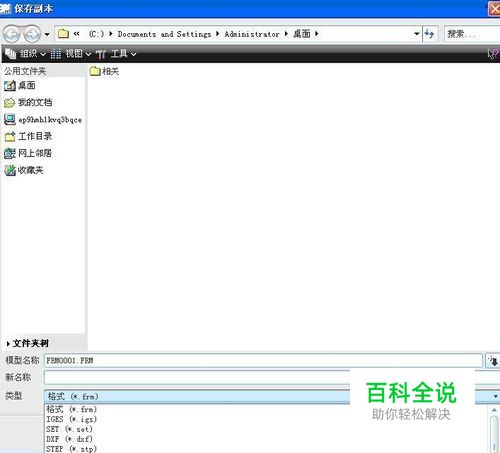Select the 桌面 segment in the address path

[x=302, y=34]
